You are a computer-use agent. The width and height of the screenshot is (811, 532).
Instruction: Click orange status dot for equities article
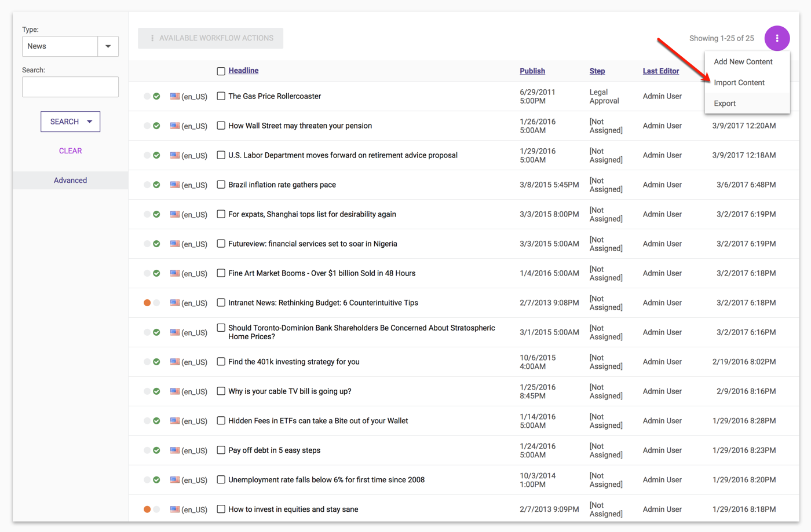point(147,509)
